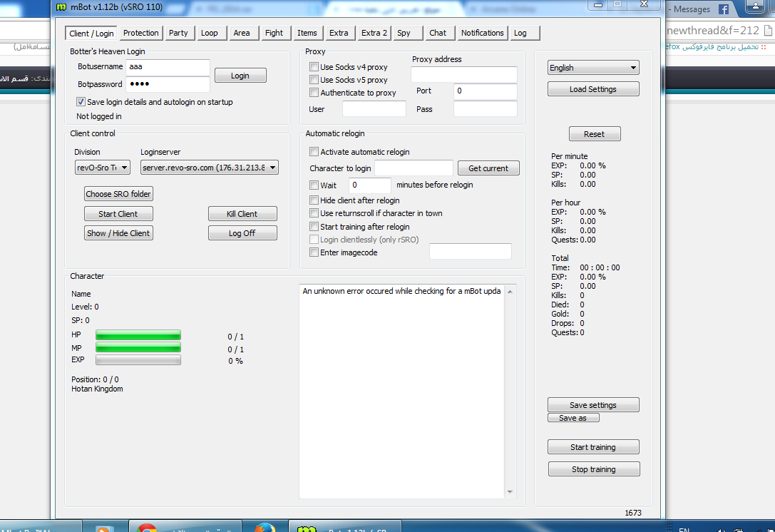Viewport: 775px width, 532px height.
Task: Tick Activate automatic relogin checkbox
Action: 314,152
